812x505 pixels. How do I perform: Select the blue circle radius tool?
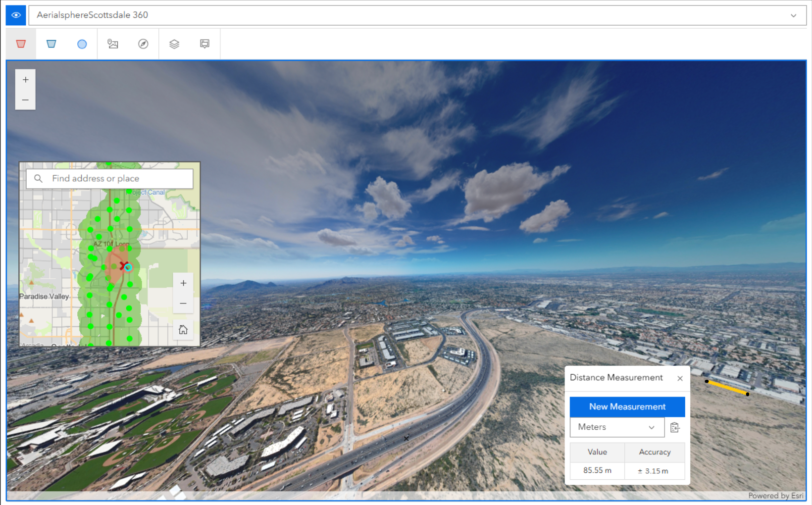pyautogui.click(x=82, y=44)
